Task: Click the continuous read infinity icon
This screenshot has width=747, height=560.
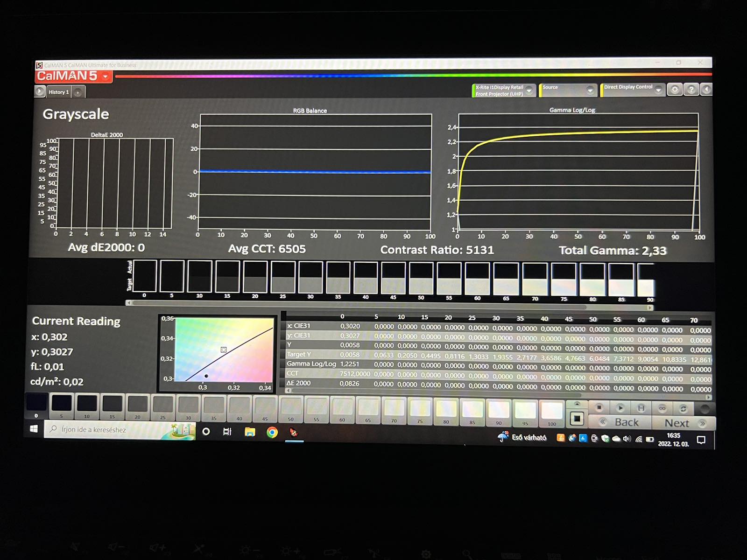Action: (x=662, y=408)
